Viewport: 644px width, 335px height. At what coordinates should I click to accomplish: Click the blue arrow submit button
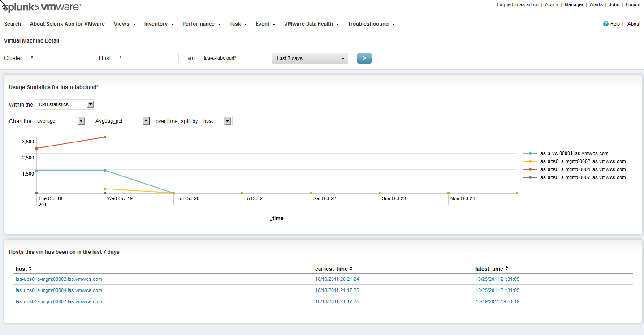point(364,58)
